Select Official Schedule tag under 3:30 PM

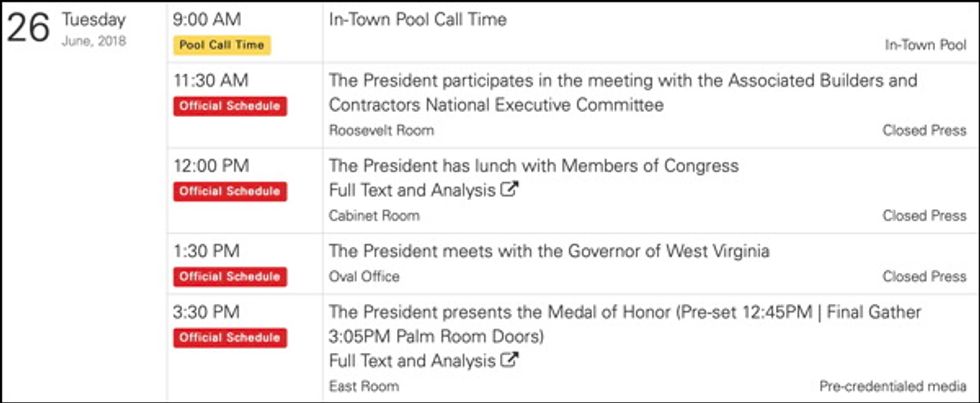[x=229, y=337]
